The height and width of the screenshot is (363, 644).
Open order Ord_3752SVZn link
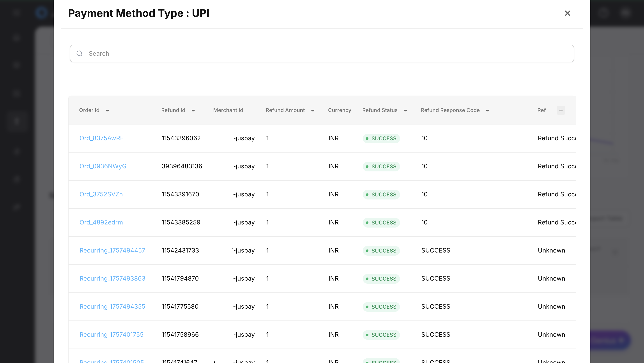[x=101, y=194]
